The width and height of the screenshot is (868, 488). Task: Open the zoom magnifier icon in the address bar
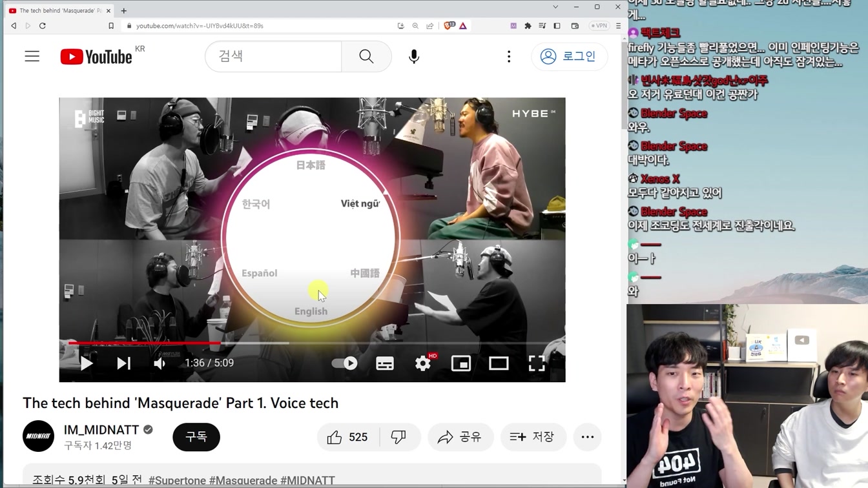coord(415,26)
